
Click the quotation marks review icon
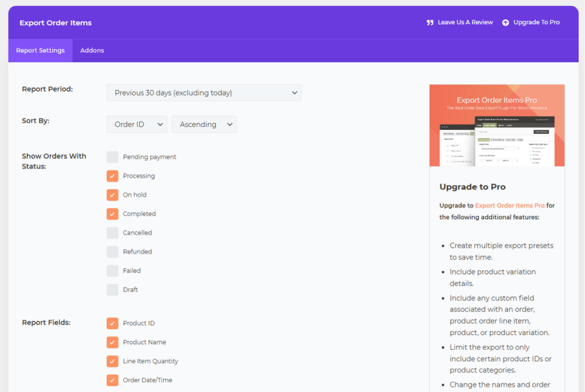pos(429,22)
